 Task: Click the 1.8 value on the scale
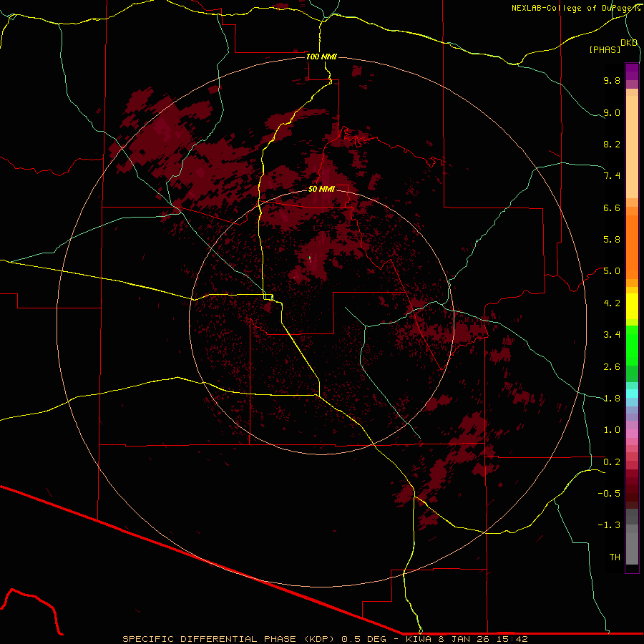click(x=612, y=399)
